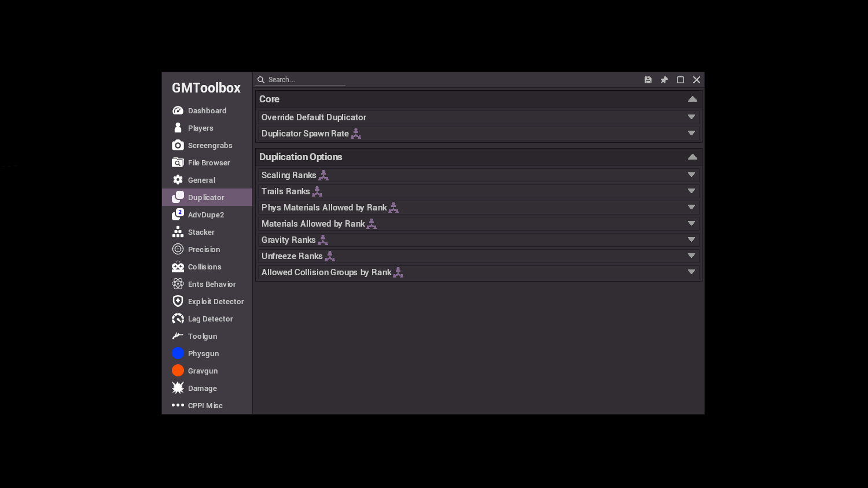
Task: Open the File Browser section
Action: (207, 162)
